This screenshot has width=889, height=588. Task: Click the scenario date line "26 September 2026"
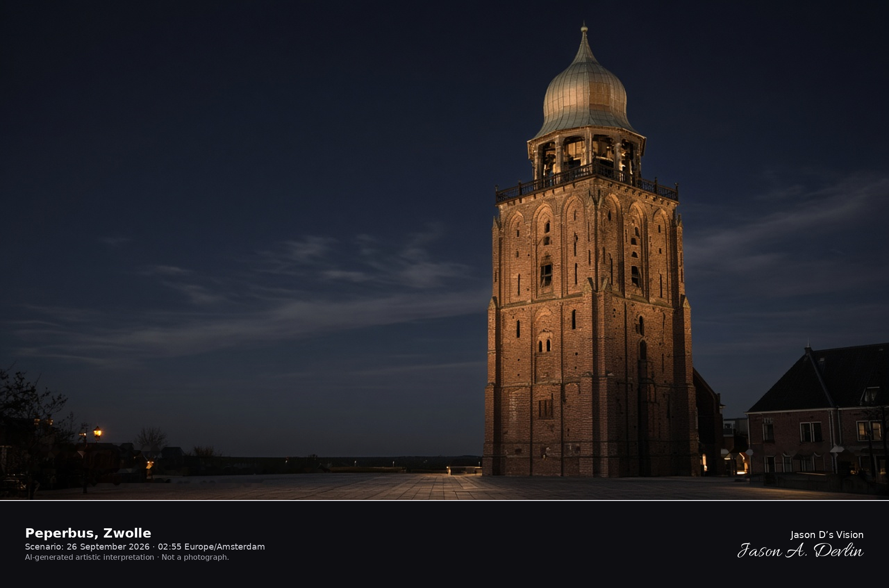pos(108,547)
